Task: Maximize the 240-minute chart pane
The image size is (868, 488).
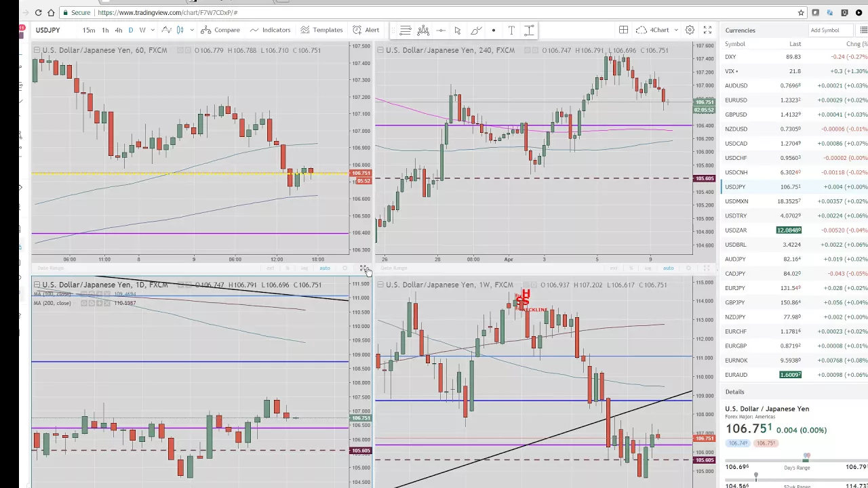Action: tap(706, 268)
